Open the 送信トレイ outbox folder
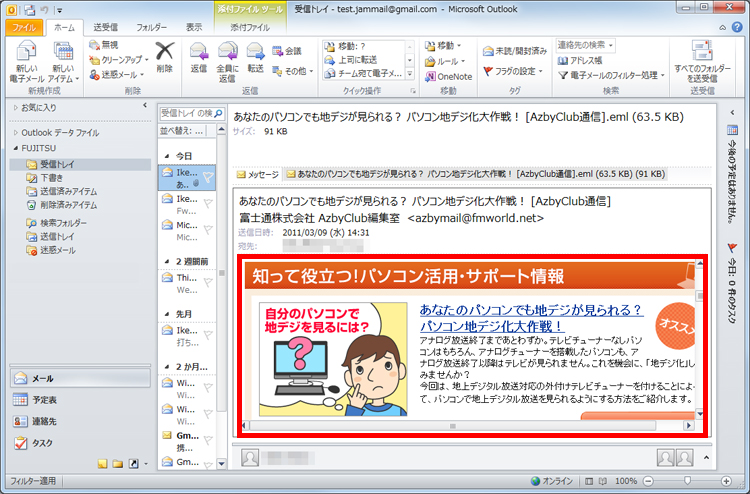Viewport: 750px width, 494px height. tap(50, 236)
